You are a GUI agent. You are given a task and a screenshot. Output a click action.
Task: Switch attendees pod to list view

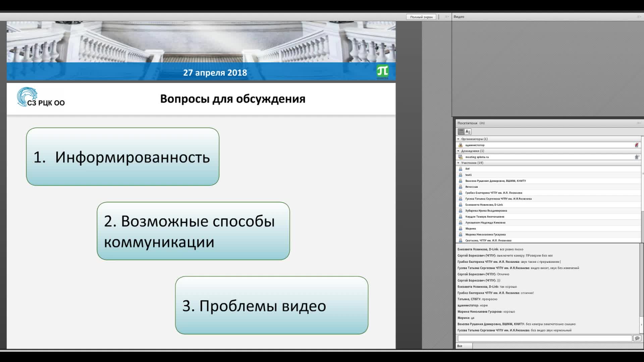(x=461, y=132)
